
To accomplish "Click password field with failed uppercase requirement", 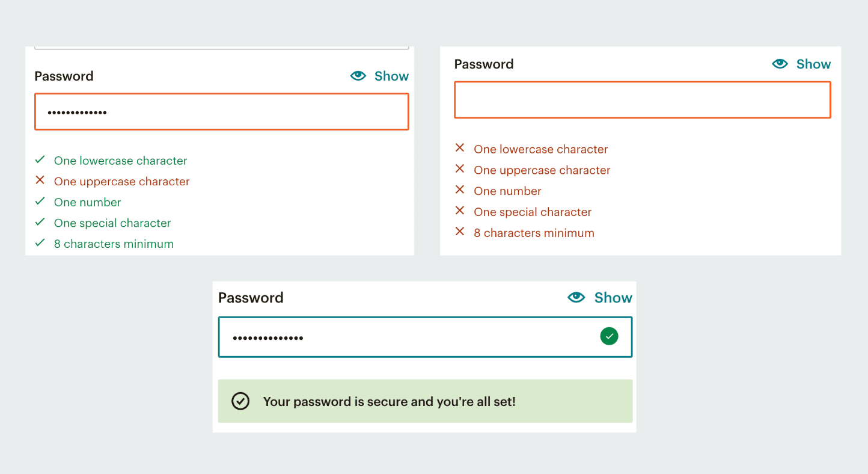I will (x=221, y=112).
